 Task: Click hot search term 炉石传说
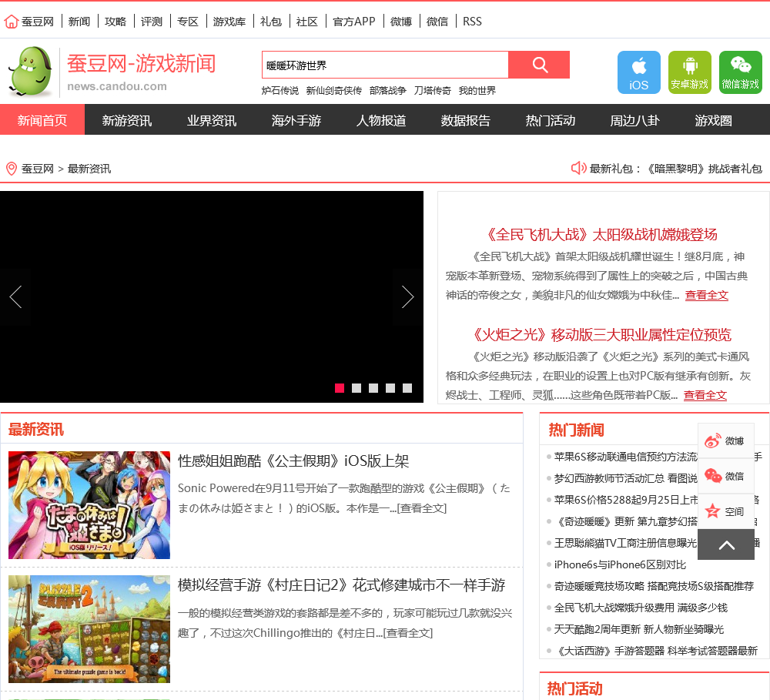pyautogui.click(x=280, y=90)
